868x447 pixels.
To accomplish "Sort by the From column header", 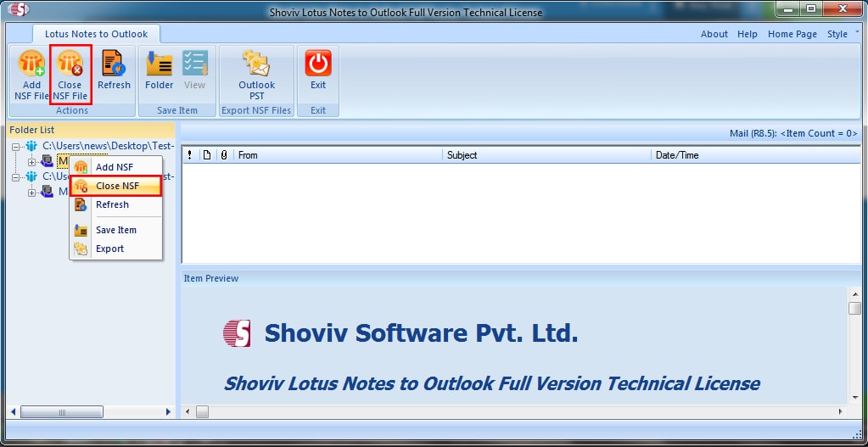I will click(x=339, y=155).
